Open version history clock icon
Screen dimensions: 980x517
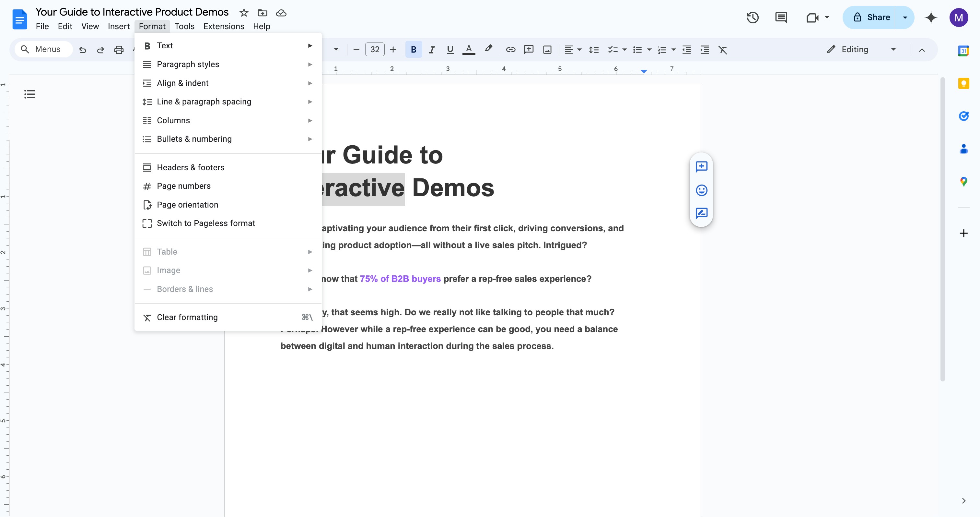[x=752, y=18]
